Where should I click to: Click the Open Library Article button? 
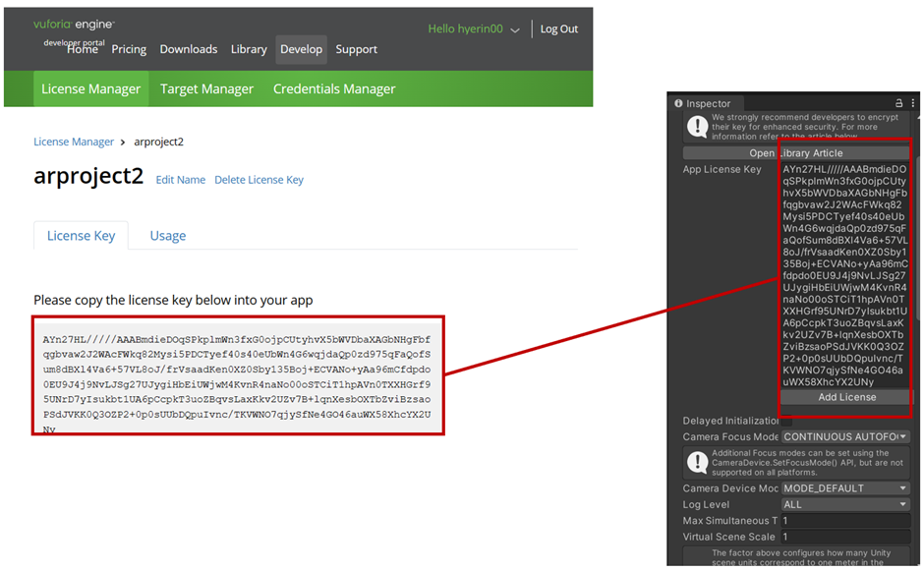[x=796, y=153]
